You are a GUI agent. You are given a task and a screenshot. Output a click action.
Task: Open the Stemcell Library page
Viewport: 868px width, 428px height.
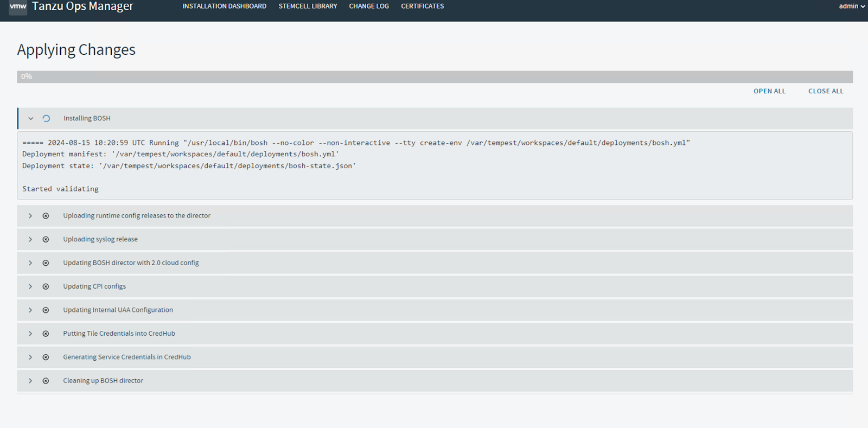coord(308,7)
